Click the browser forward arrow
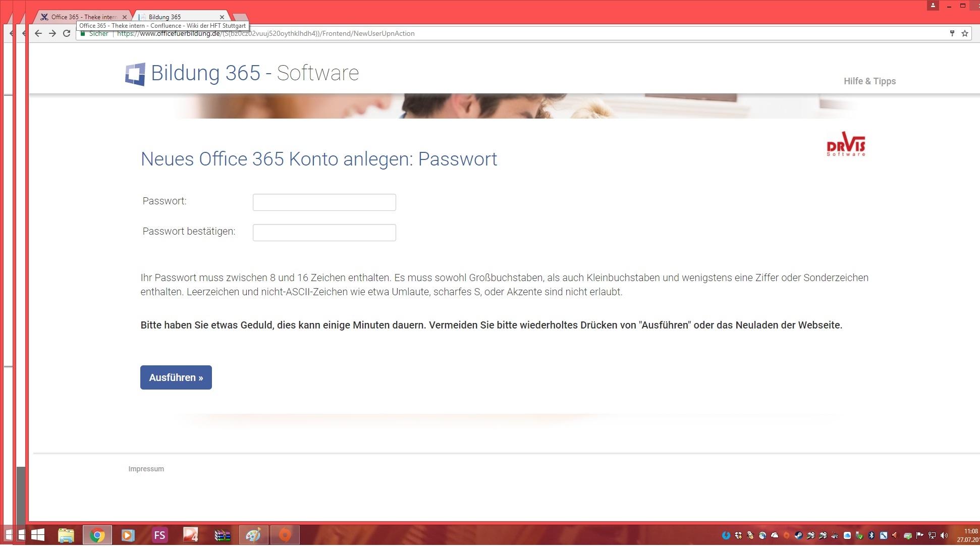 [x=52, y=33]
